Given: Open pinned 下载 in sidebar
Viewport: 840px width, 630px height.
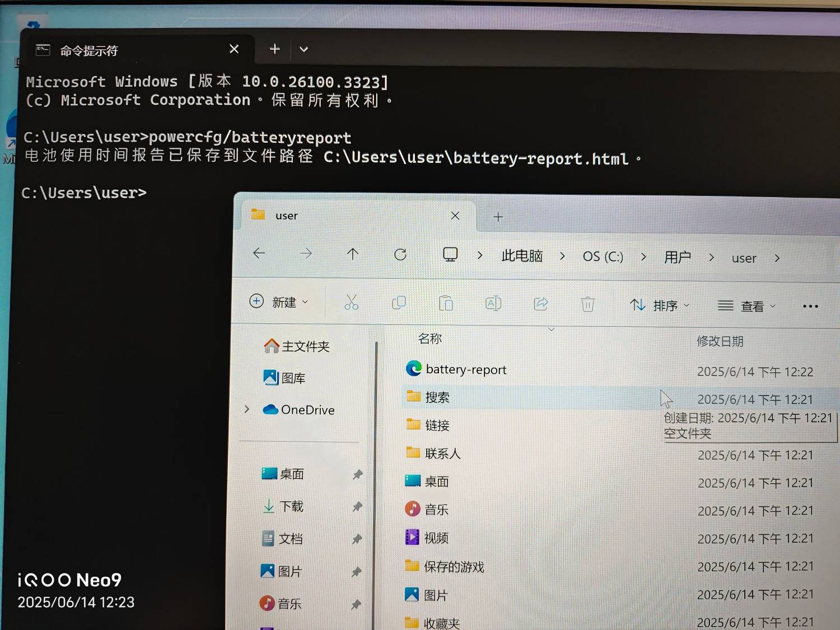Looking at the screenshot, I should tap(283, 506).
